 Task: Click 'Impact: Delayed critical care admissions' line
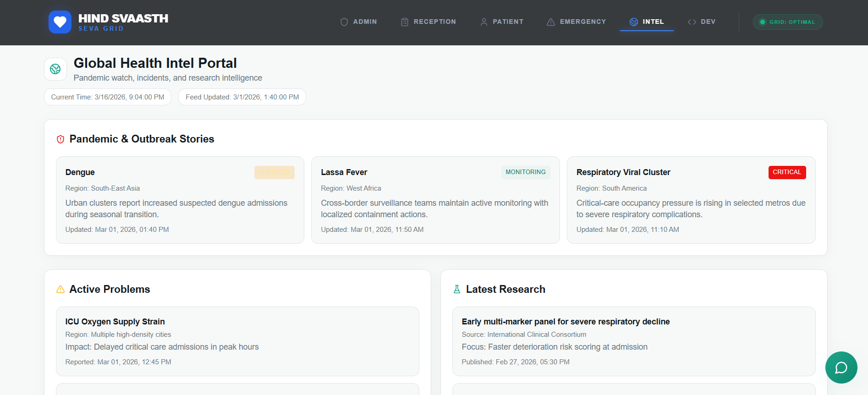tap(162, 347)
